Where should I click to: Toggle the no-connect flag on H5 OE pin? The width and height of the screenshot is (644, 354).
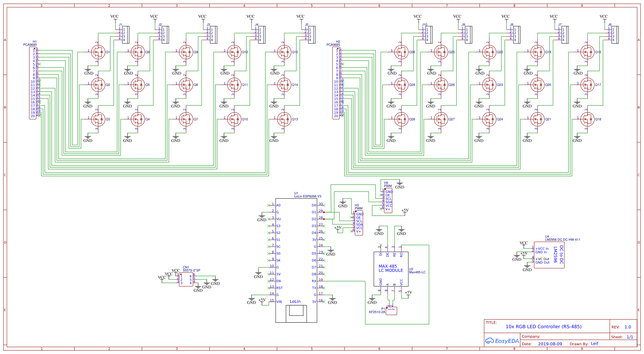[380, 195]
